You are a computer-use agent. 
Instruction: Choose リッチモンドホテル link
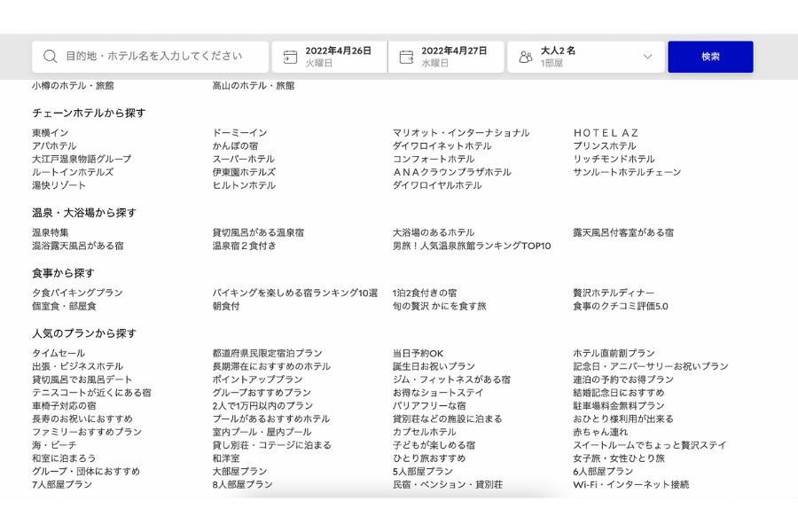click(614, 159)
